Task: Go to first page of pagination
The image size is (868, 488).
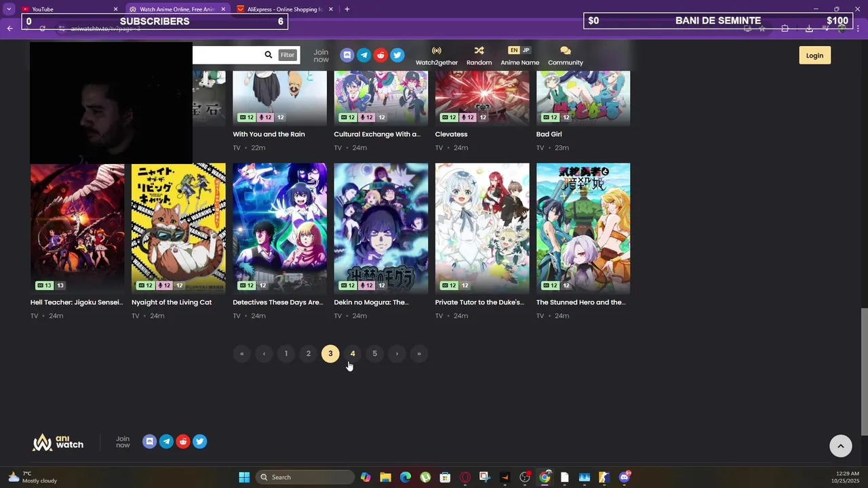Action: 241,354
